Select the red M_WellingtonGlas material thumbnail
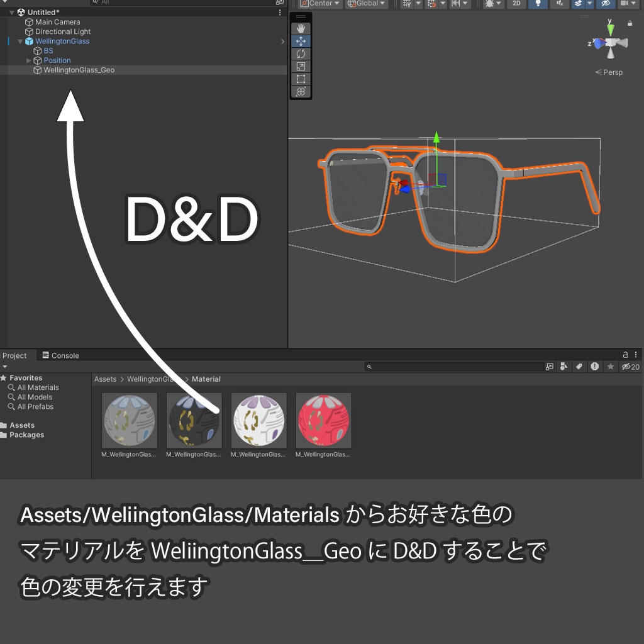Screen dimensions: 644x644 pyautogui.click(x=323, y=419)
